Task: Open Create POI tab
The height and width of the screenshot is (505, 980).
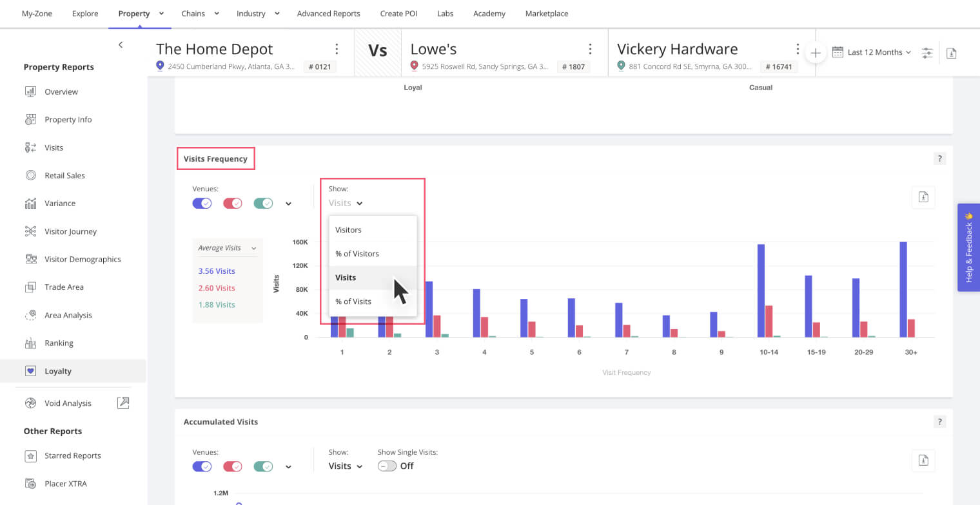Action: 399,13
